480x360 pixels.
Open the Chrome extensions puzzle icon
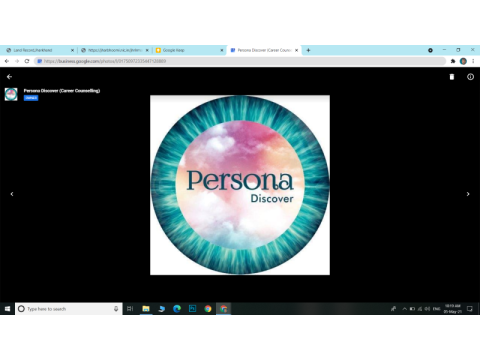(453, 61)
